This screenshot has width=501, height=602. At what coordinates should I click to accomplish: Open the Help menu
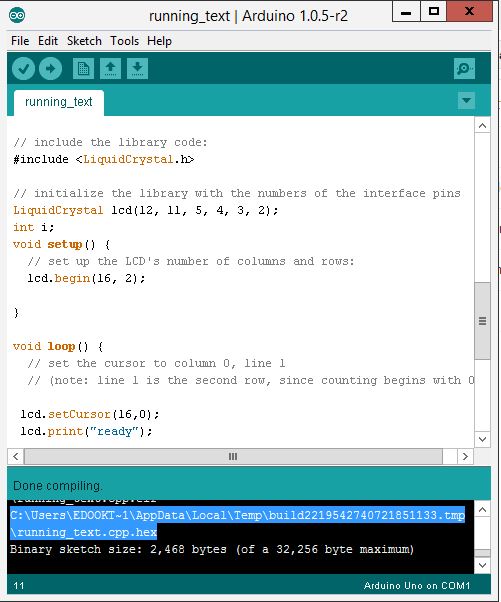coord(159,41)
